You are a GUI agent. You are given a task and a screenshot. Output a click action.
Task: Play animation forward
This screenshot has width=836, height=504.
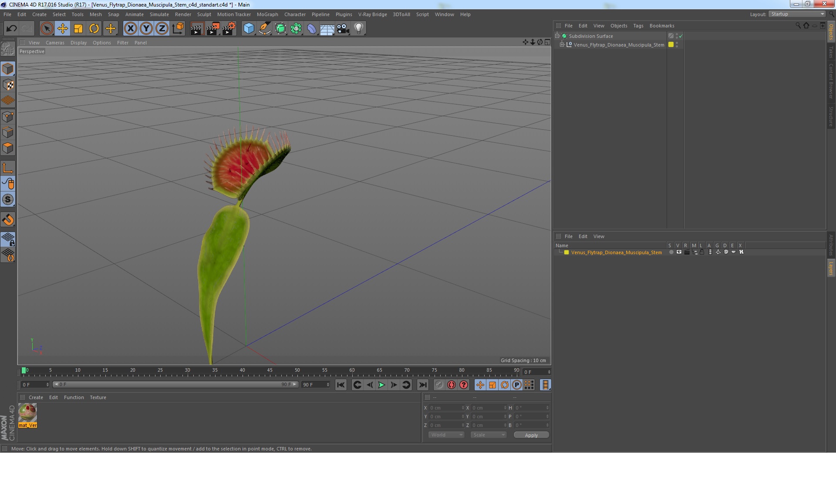(x=381, y=385)
